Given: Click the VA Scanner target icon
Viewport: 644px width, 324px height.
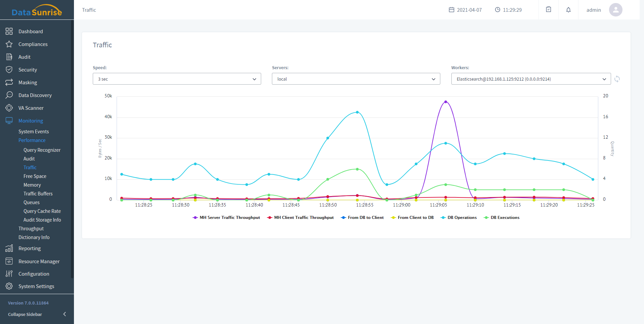Looking at the screenshot, I should [x=9, y=108].
